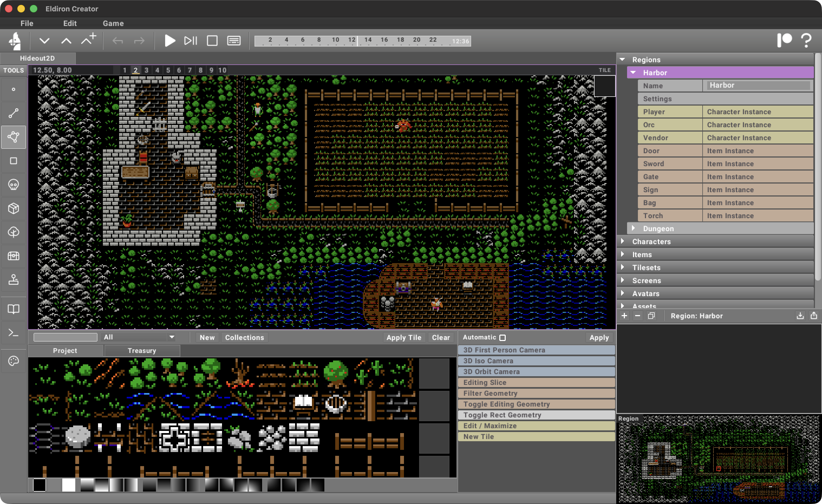Viewport: 822px width, 504px height.
Task: Select the skull character tool in the left toolbar
Action: pyautogui.click(x=13, y=184)
